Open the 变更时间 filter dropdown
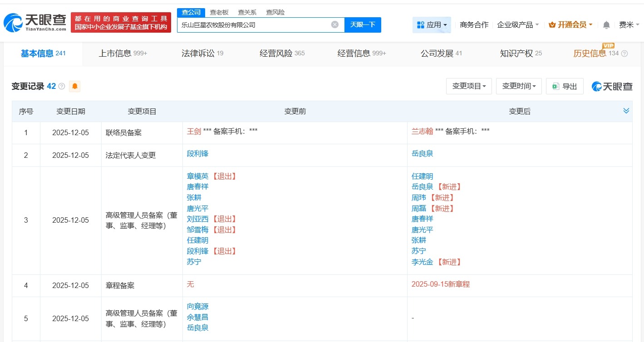 click(519, 86)
